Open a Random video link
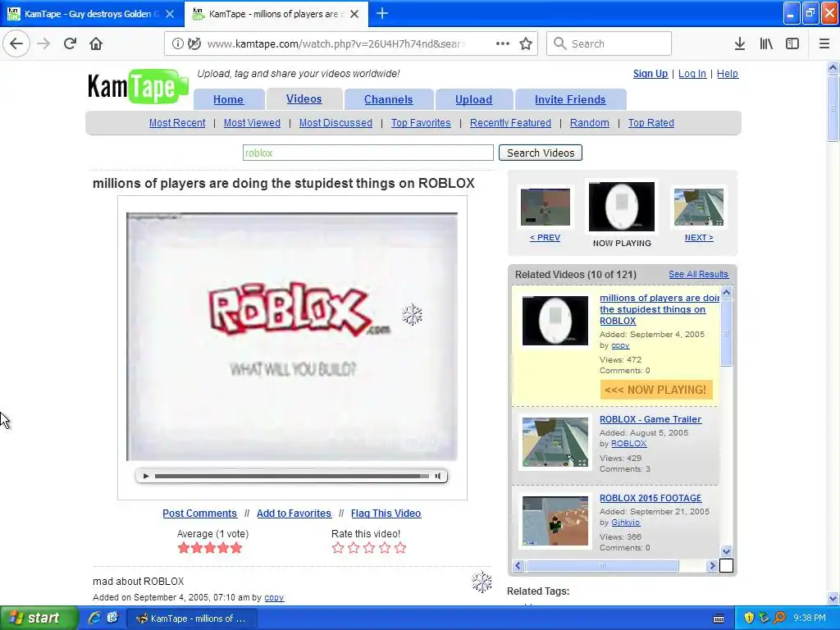 [x=589, y=123]
